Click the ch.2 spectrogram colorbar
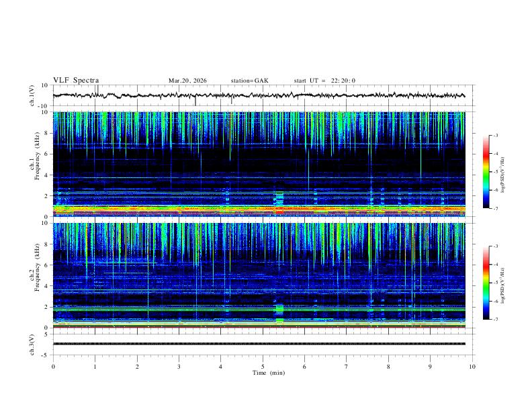 [x=486, y=283]
